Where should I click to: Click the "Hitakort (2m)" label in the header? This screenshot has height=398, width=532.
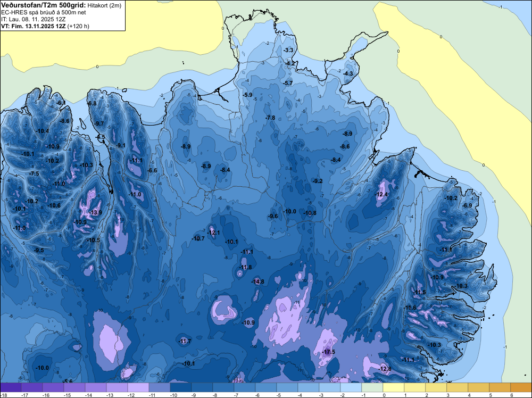(104, 5)
